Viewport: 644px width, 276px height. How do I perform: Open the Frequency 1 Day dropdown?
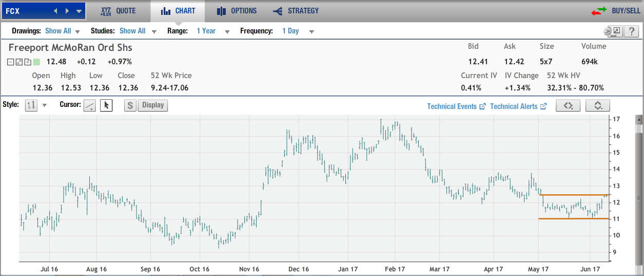point(297,31)
